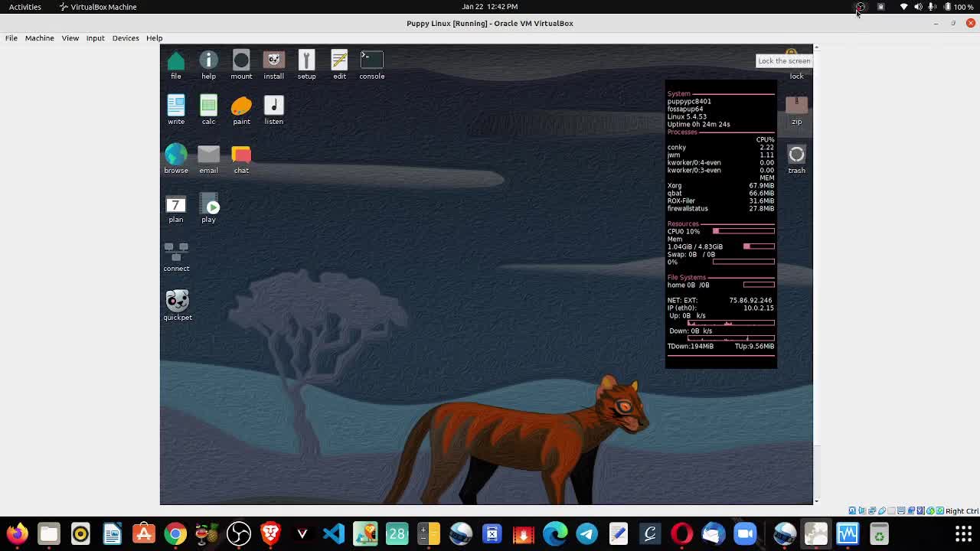Open the calc spreadsheet icon
Screen dimensions: 980x551
point(208,110)
